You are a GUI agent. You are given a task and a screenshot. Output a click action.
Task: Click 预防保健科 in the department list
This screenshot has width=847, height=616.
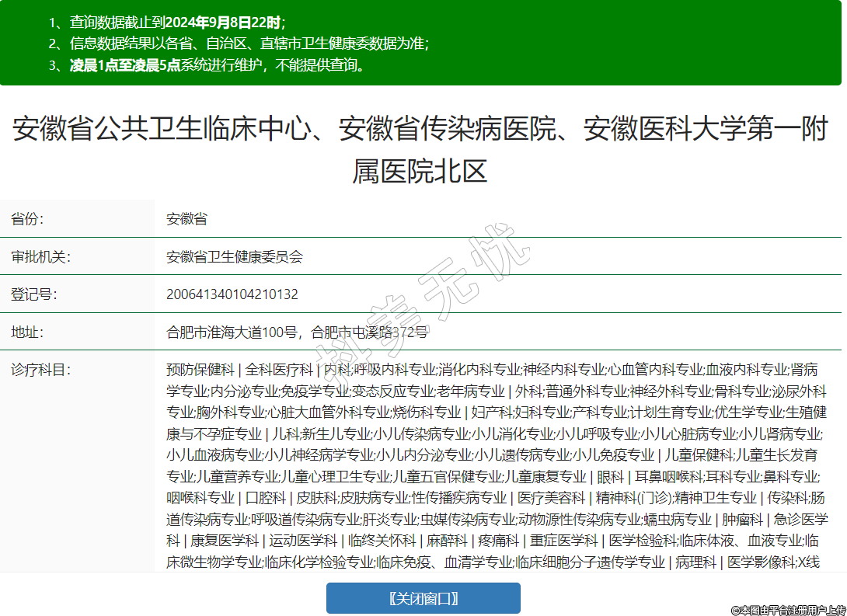[x=200, y=370]
